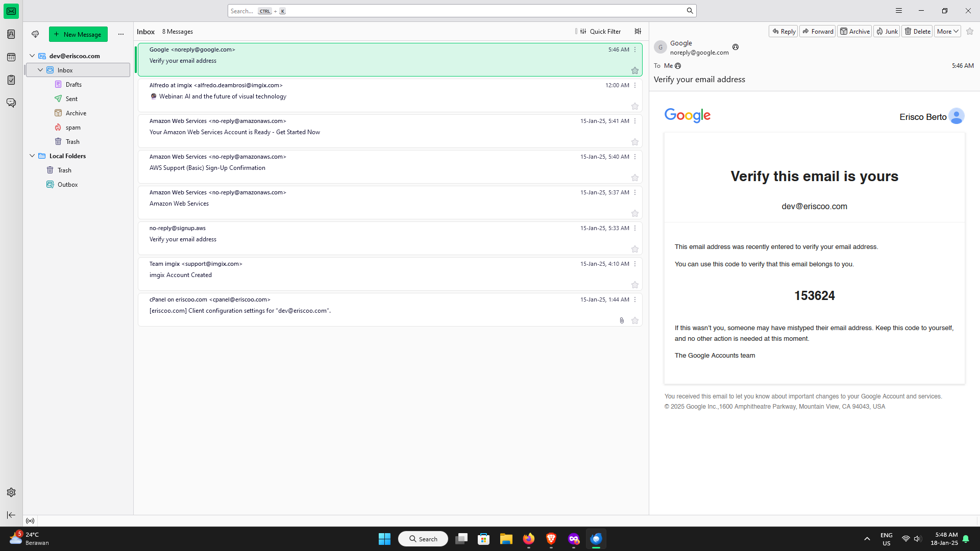Screen dimensions: 980x551
Task: Toggle the Quick Filter bar
Action: coord(600,32)
